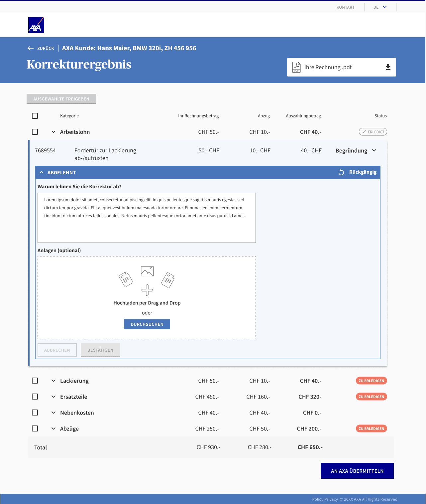Click the PDF file icon for Ihre Rechnung

[296, 67]
